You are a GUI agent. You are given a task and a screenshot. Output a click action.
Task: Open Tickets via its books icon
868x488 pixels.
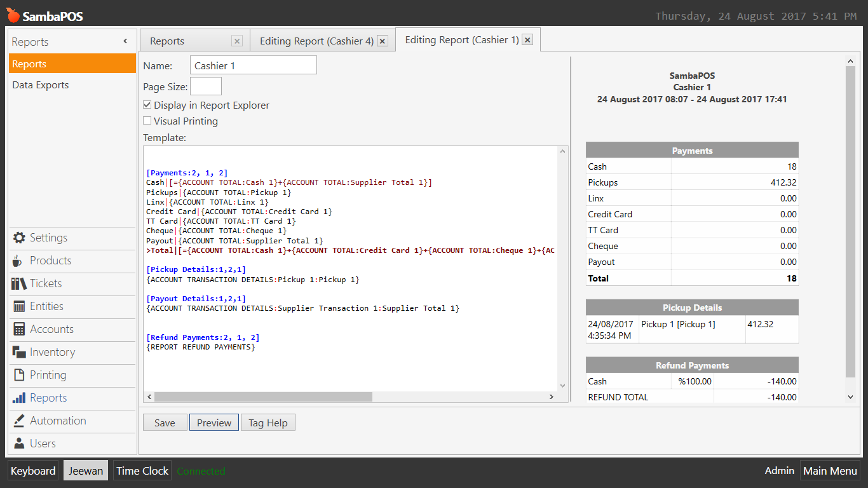pyautogui.click(x=19, y=283)
